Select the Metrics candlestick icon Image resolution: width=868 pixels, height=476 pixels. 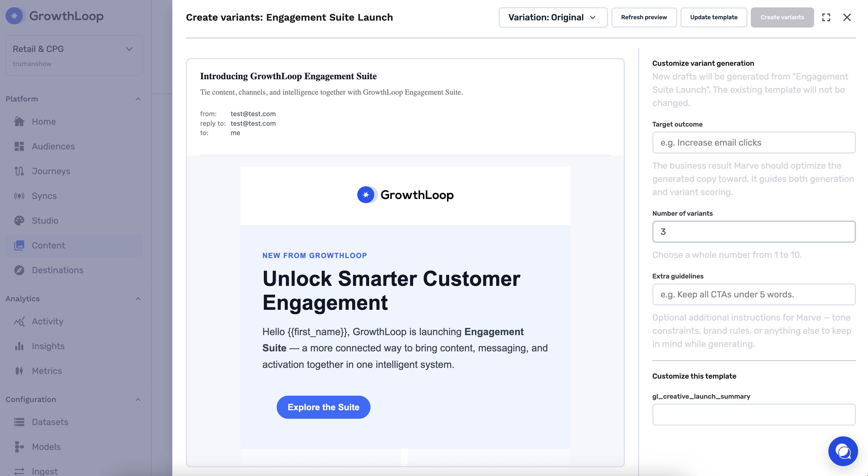[x=19, y=371]
